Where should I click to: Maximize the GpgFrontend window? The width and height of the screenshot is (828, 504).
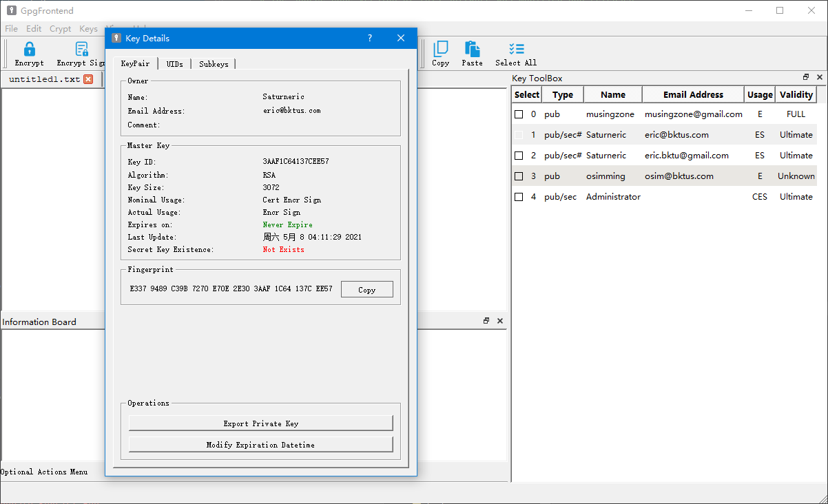[x=780, y=10]
